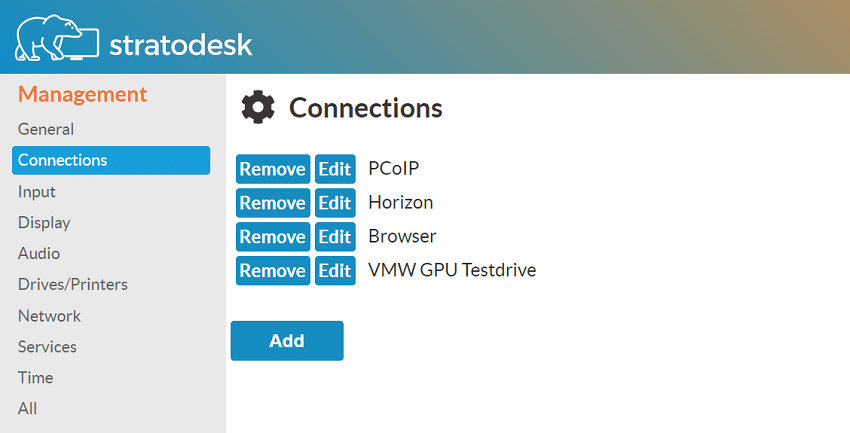Click the Connections gear icon

click(258, 107)
